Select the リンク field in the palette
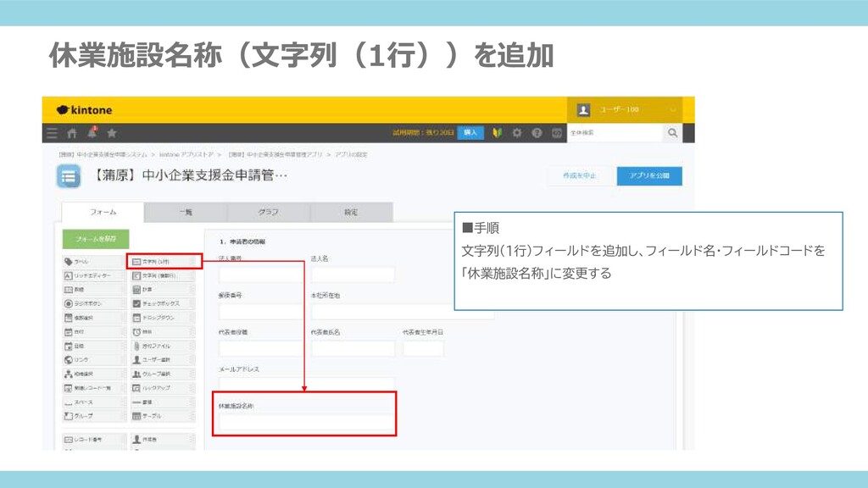The width and height of the screenshot is (868, 488). [95, 359]
